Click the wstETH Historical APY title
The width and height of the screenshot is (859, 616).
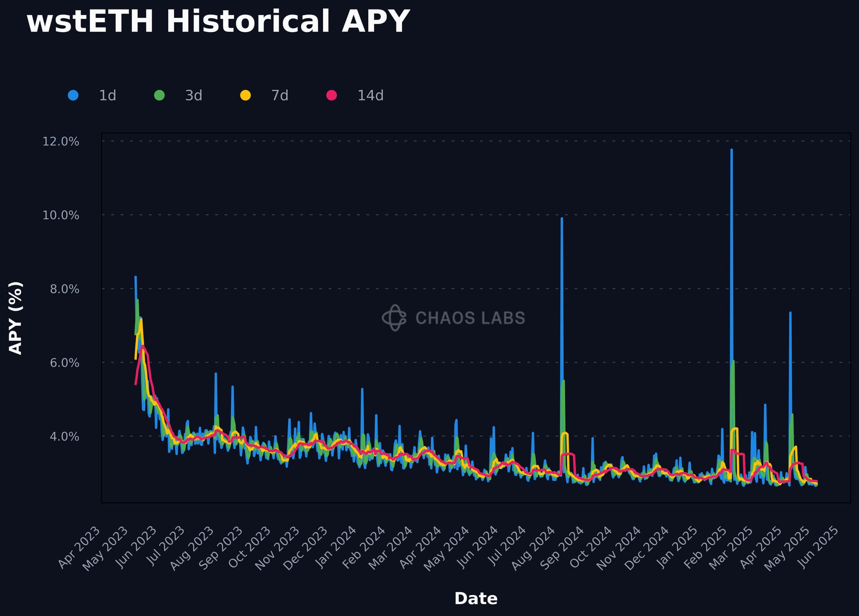pos(218,21)
